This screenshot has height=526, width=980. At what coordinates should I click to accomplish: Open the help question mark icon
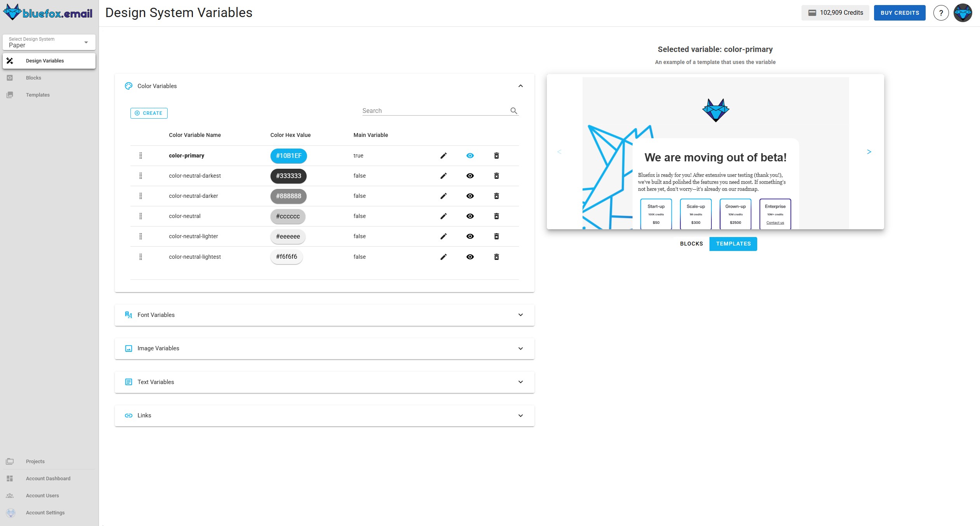[x=941, y=12]
